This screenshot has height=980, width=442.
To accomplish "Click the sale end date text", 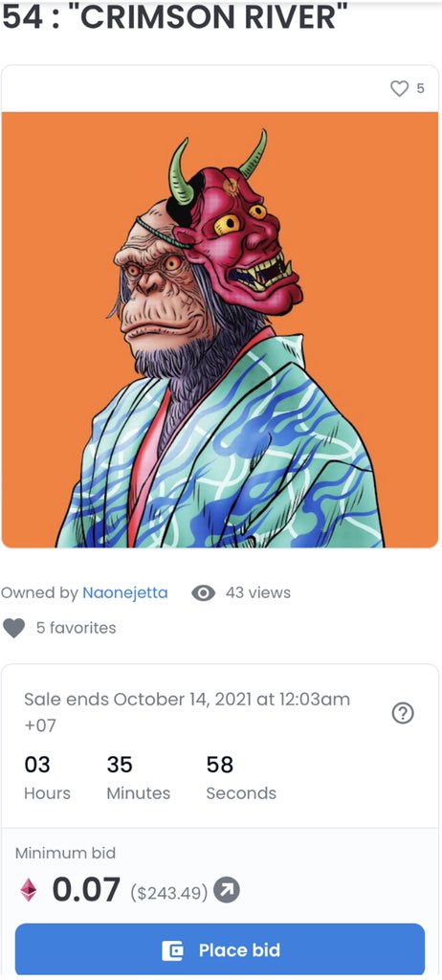I will coord(187,712).
